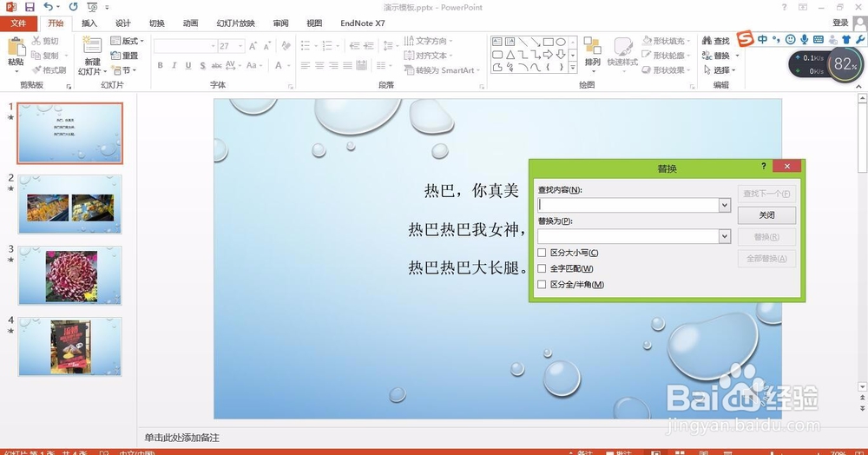
Task: Toggle Underline formatting (U)
Action: [x=188, y=65]
